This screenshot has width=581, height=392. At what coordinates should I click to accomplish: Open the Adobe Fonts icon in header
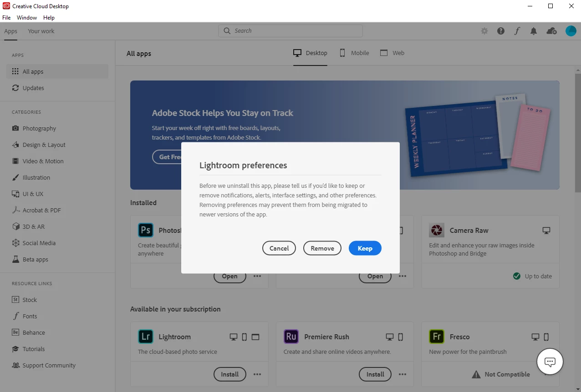click(517, 31)
